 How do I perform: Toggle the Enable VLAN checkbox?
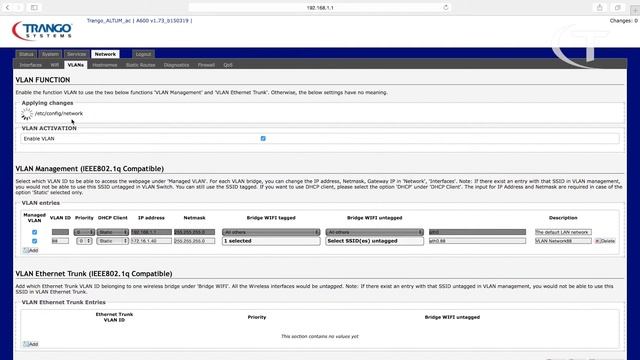[x=263, y=138]
